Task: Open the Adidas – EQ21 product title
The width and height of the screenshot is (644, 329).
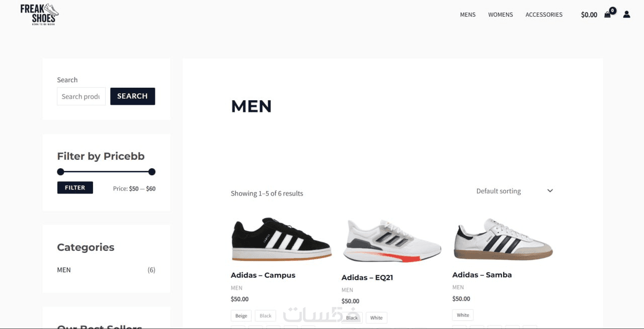Action: pos(367,278)
